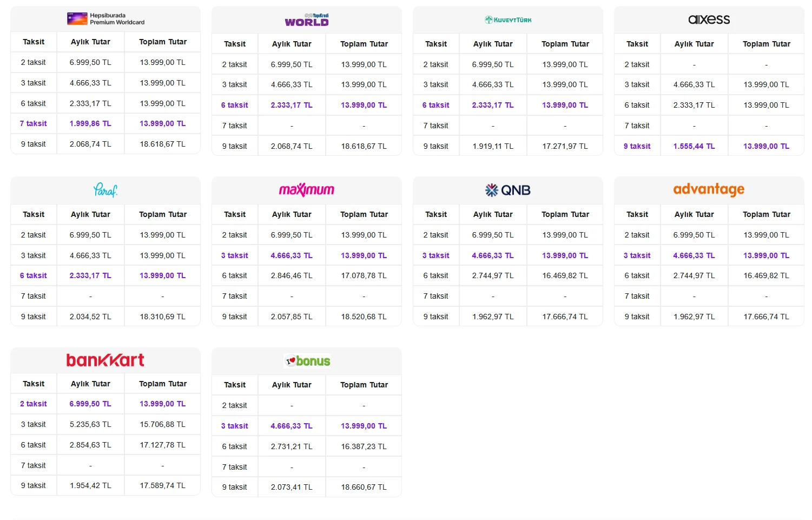This screenshot has height=520, width=812.
Task: Click the Axess card logo
Action: click(x=709, y=19)
